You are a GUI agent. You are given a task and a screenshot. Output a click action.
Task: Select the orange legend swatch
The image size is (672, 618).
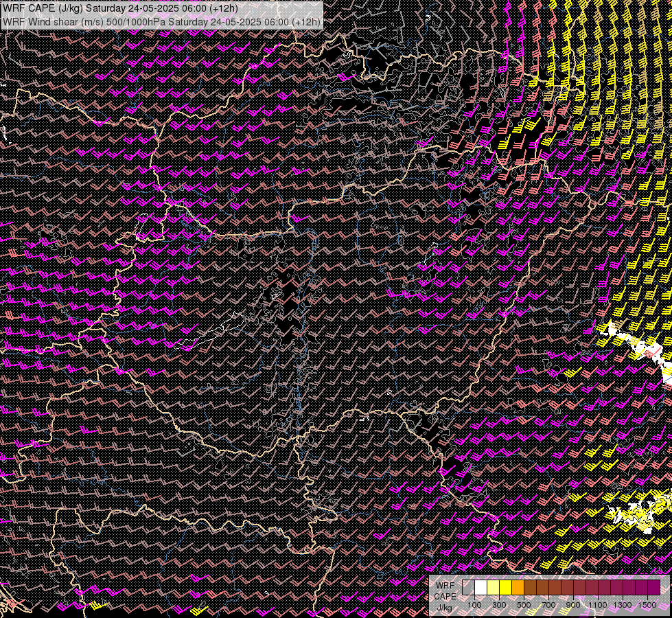coord(518,588)
